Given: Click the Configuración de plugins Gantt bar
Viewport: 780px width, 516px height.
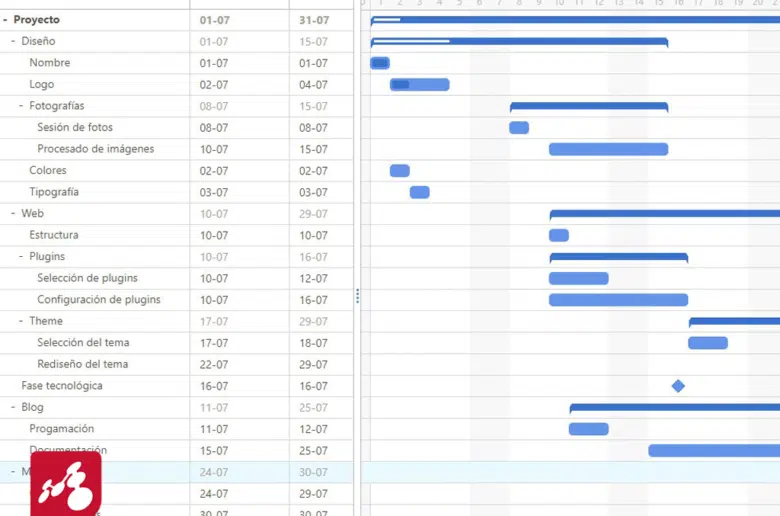Looking at the screenshot, I should [x=618, y=300].
